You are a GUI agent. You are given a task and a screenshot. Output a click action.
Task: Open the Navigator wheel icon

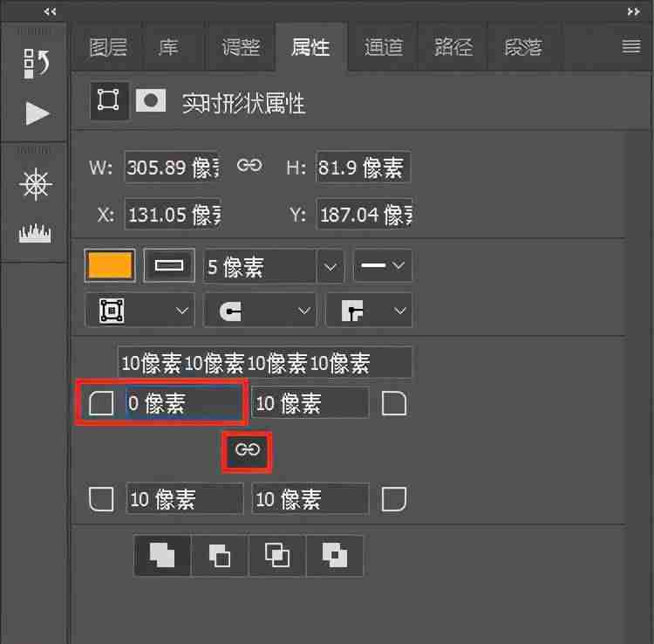coord(36,184)
